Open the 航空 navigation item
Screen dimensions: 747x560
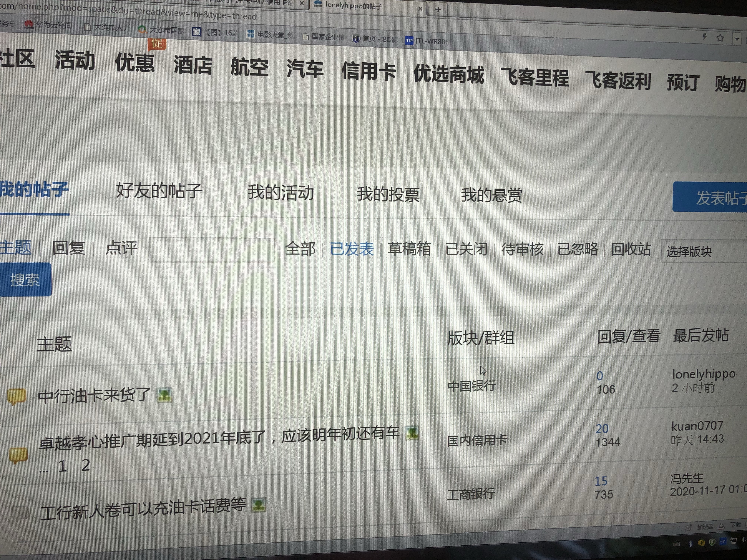(250, 67)
